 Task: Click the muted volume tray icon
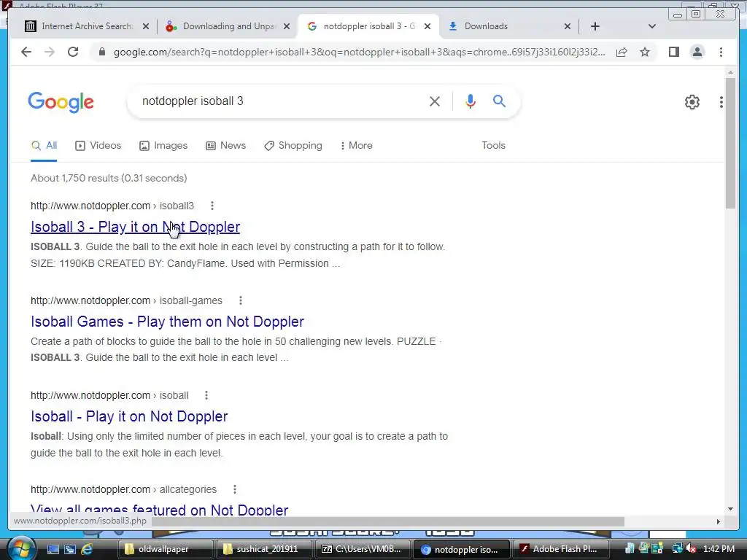[692, 549]
